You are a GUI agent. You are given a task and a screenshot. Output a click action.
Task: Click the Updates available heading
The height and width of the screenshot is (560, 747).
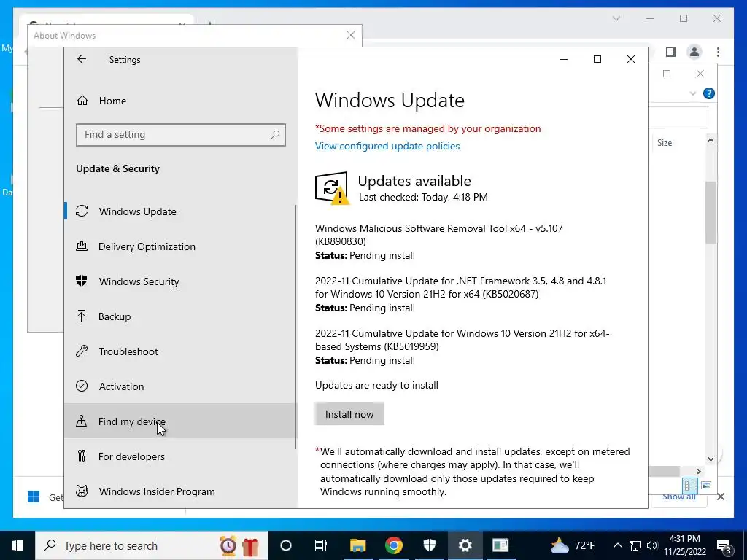(x=414, y=181)
